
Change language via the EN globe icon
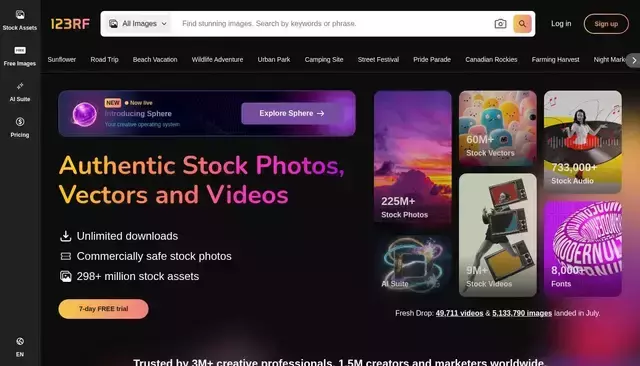[20, 341]
